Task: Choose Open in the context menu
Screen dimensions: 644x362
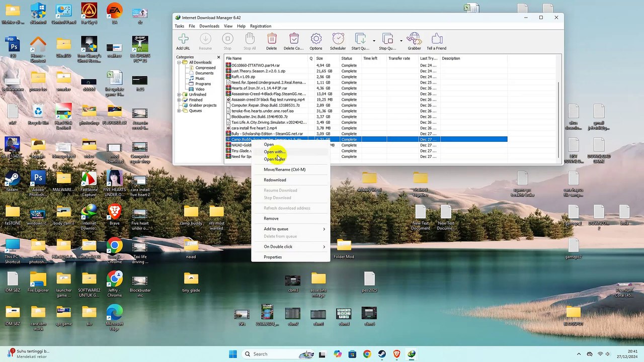Action: [x=290, y=145]
